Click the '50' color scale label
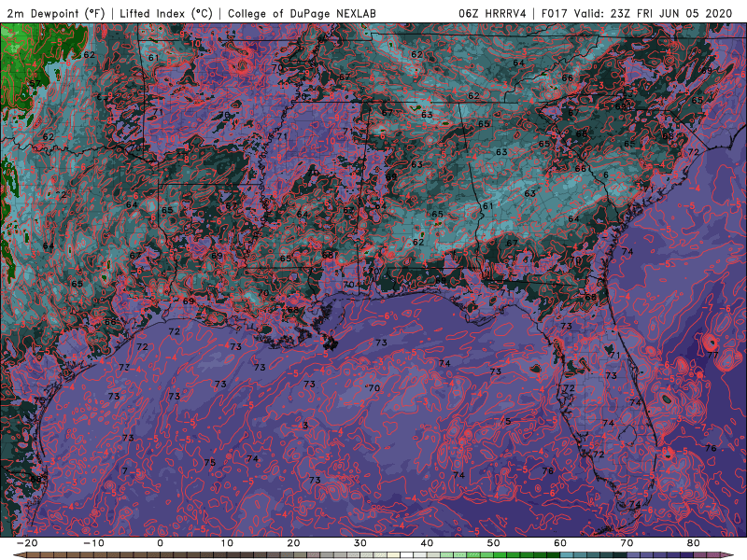 (x=494, y=543)
